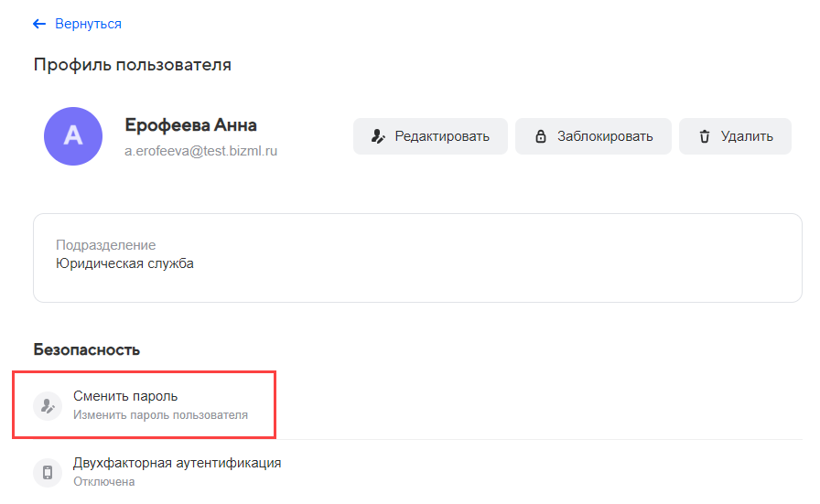
Task: Click the two-factor phone icon
Action: tap(48, 472)
